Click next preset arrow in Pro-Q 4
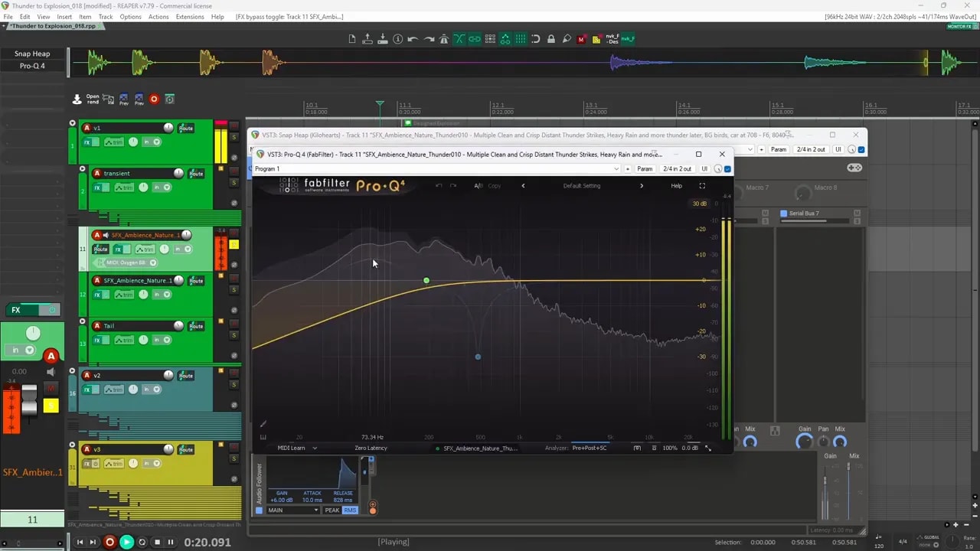This screenshot has height=551, width=980. (642, 186)
